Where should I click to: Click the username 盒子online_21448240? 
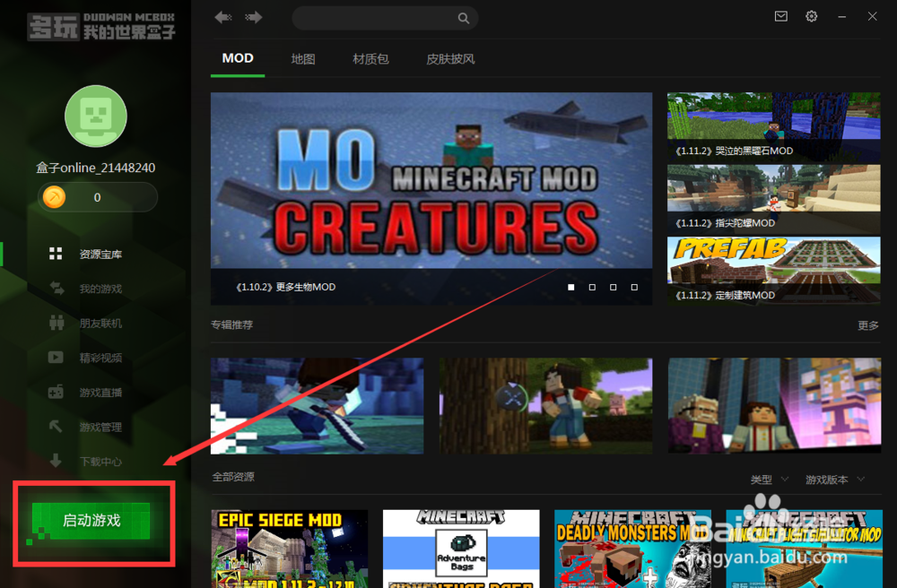point(96,168)
